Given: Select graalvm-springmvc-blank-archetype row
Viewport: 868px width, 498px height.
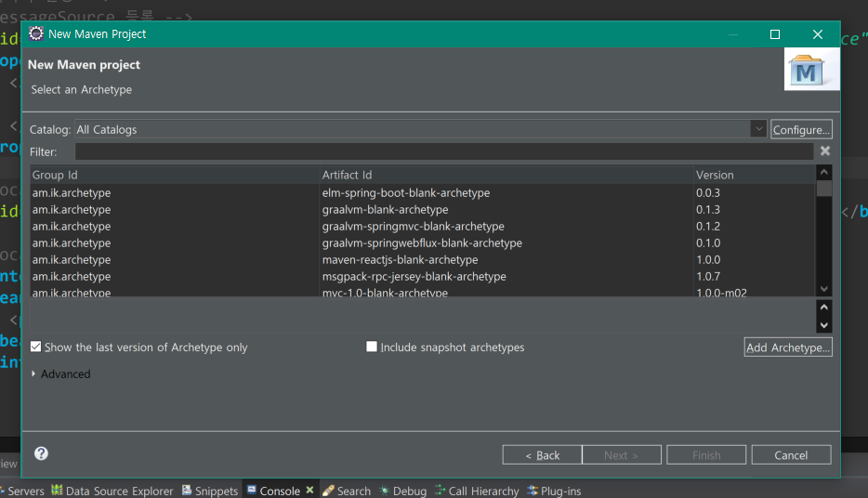Looking at the screenshot, I should pyautogui.click(x=422, y=226).
